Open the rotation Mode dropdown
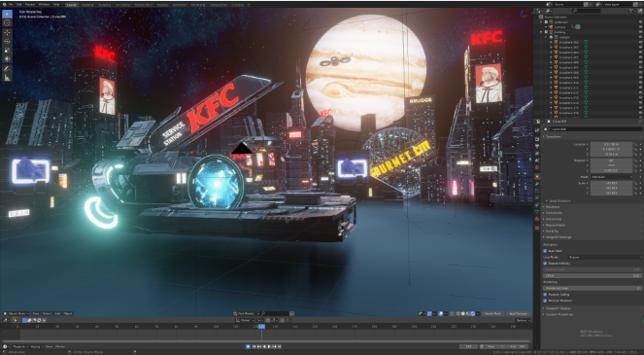 click(x=611, y=177)
